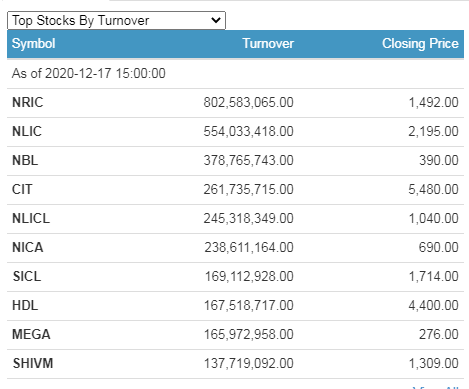The width and height of the screenshot is (469, 389).
Task: Select the HDL stock symbol
Action: 25,305
